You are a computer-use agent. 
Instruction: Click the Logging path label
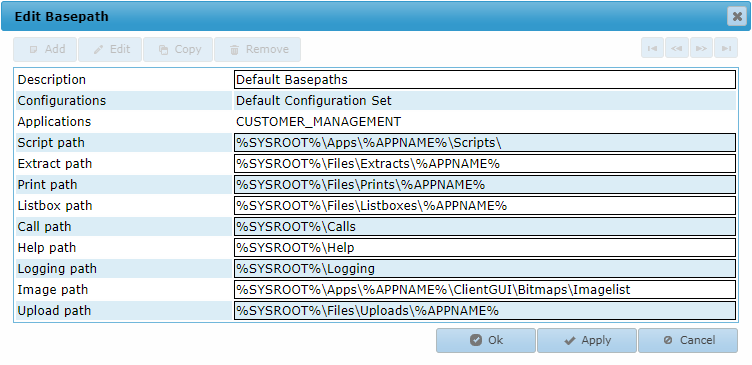(57, 269)
